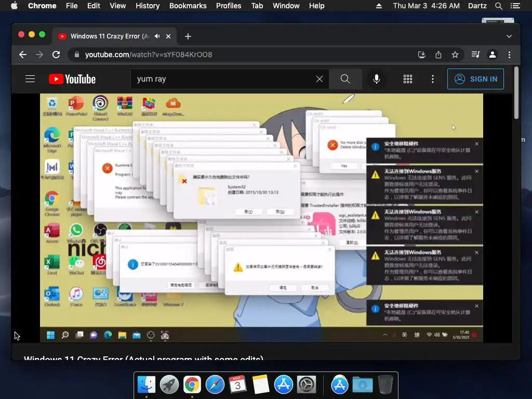The height and width of the screenshot is (399, 532).
Task: Open the Chrome profile avatar
Action: coord(493,55)
